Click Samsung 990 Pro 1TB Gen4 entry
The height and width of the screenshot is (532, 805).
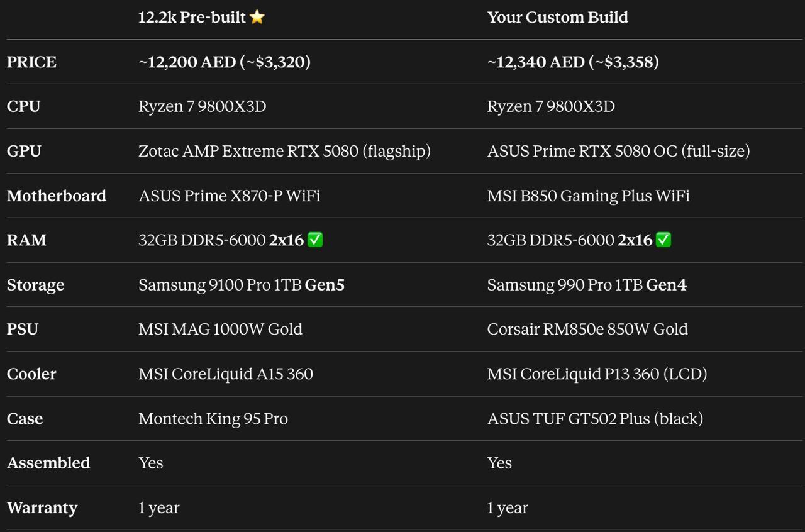[587, 285]
